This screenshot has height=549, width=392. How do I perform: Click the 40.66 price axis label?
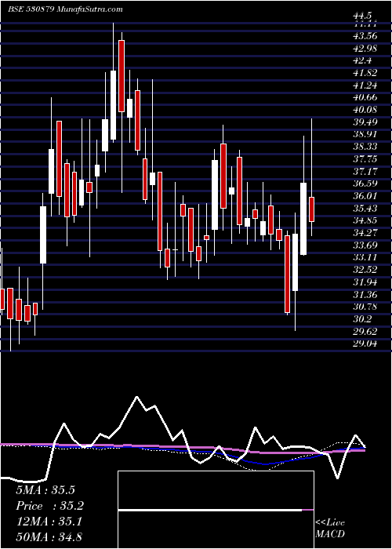(x=365, y=97)
